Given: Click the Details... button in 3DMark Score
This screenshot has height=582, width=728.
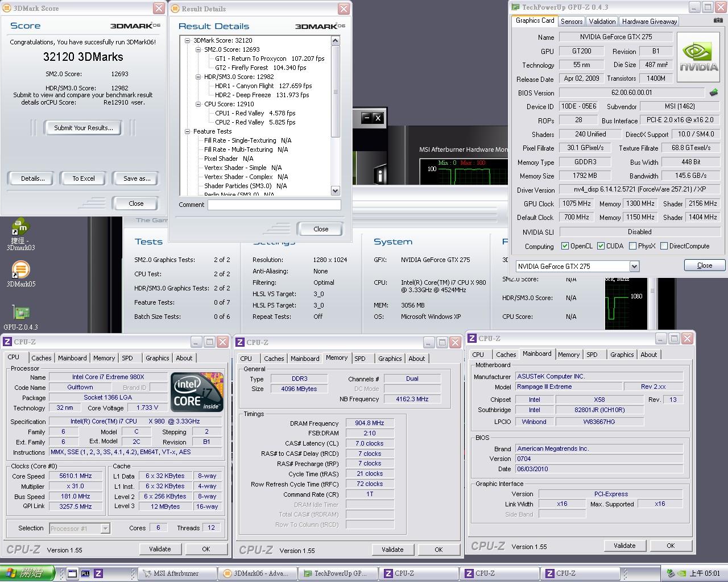Looking at the screenshot, I should pyautogui.click(x=32, y=178).
